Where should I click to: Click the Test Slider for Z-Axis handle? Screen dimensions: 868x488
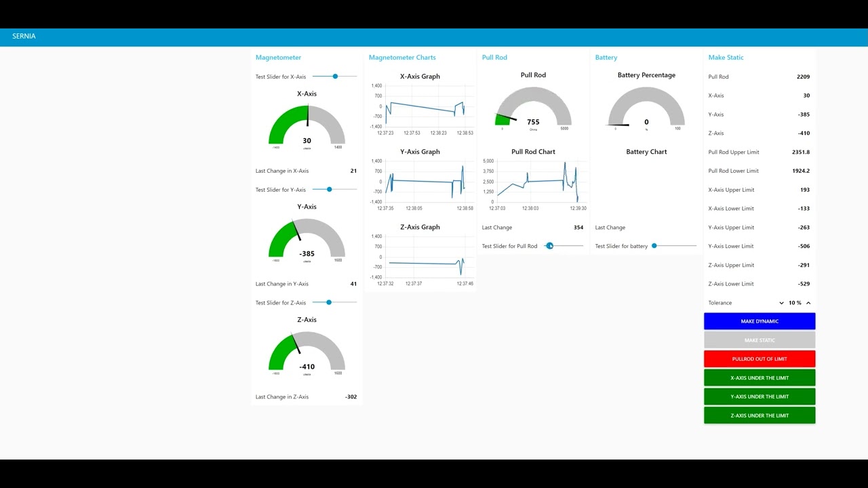click(329, 302)
